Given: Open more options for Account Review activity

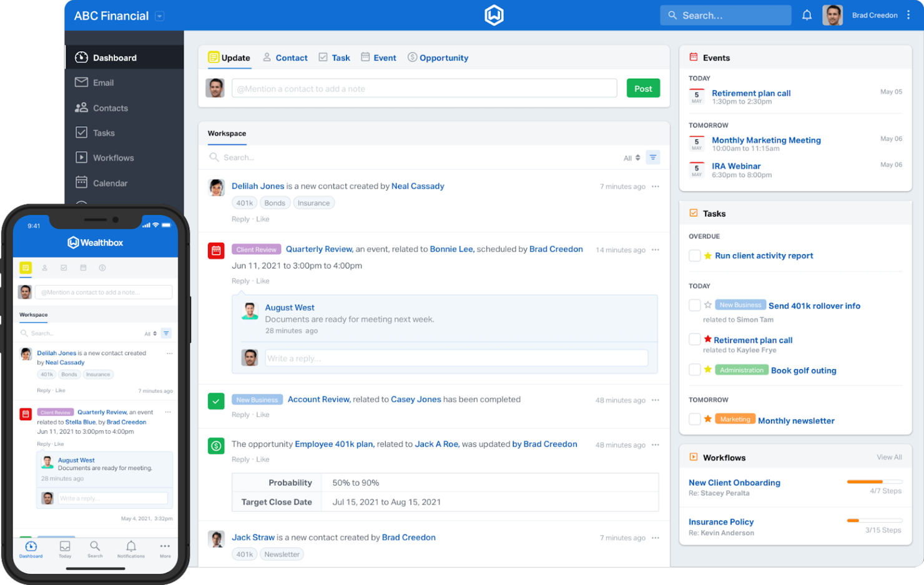Looking at the screenshot, I should 655,400.
